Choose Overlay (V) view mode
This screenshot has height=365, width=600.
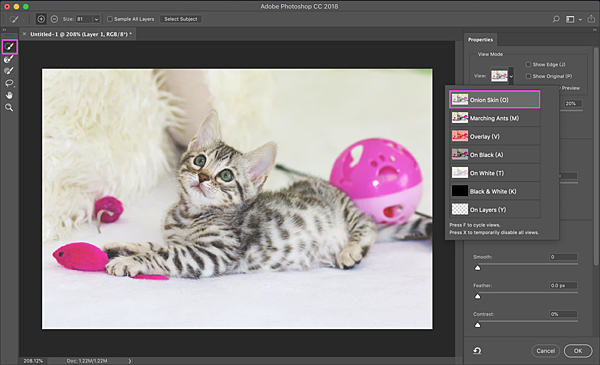[495, 137]
